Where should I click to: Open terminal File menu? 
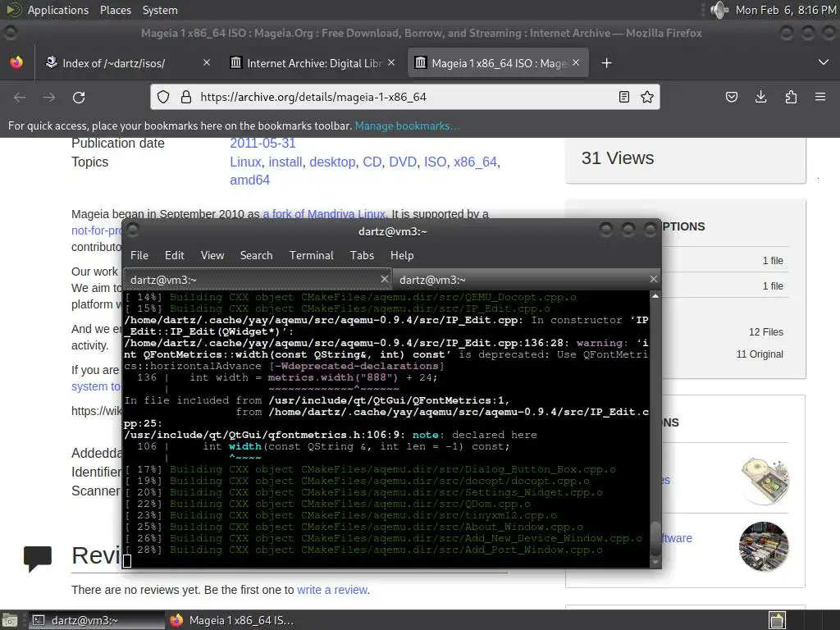point(139,256)
